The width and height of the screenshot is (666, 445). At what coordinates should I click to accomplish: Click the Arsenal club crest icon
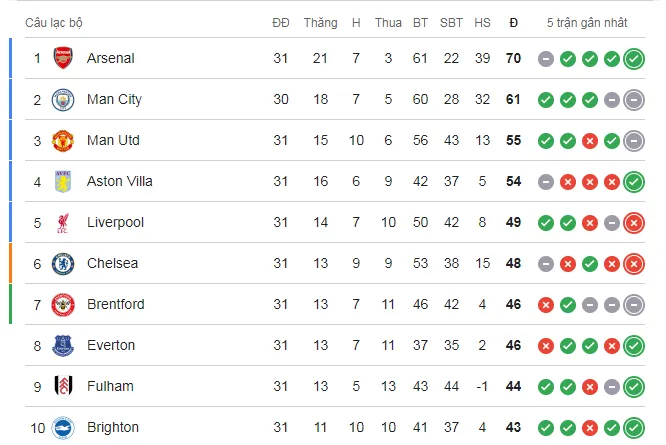pos(64,58)
